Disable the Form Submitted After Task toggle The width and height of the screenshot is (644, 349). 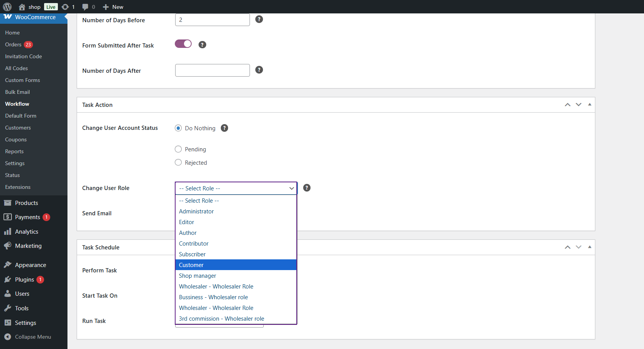tap(183, 44)
